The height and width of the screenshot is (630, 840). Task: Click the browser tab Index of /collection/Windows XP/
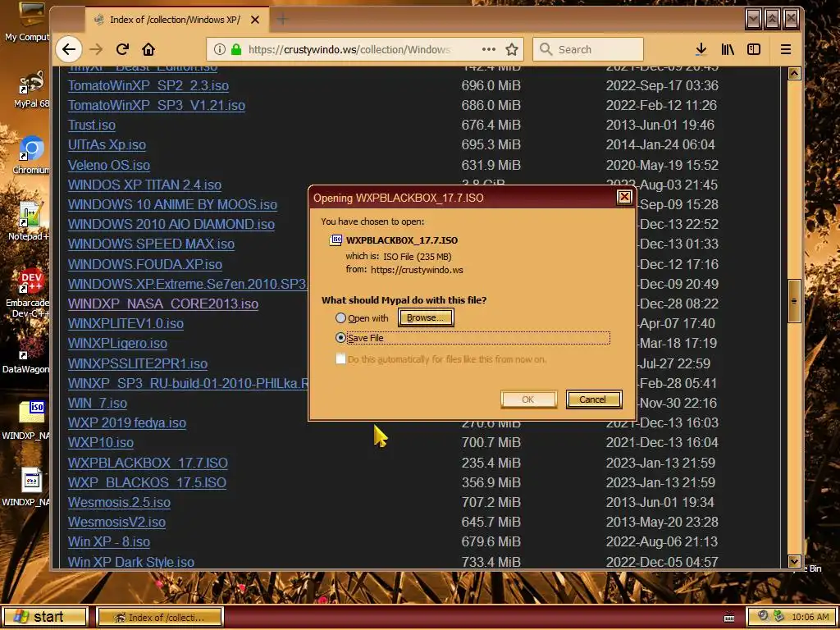176,20
